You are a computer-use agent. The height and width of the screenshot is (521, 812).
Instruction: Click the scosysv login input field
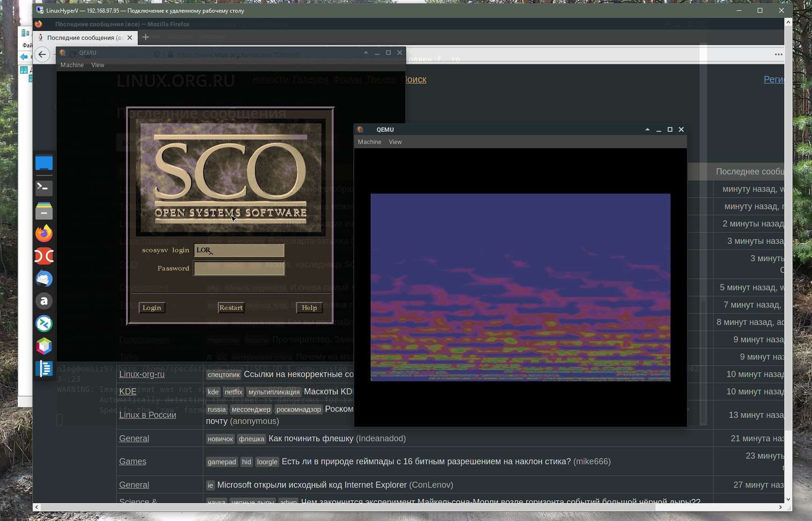pos(239,250)
